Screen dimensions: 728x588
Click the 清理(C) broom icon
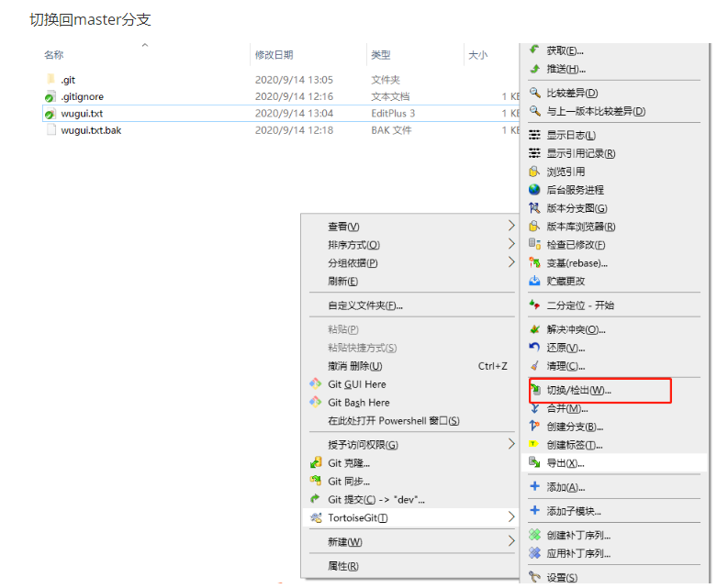(534, 366)
